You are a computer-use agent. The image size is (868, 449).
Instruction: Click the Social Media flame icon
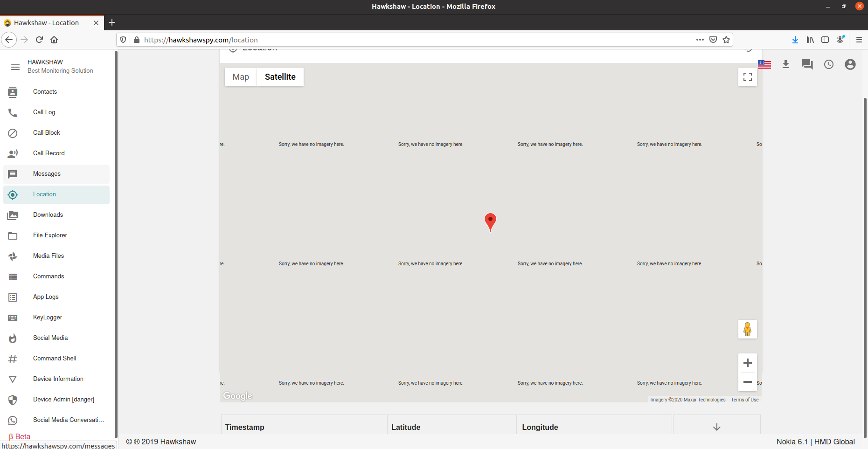[13, 338]
